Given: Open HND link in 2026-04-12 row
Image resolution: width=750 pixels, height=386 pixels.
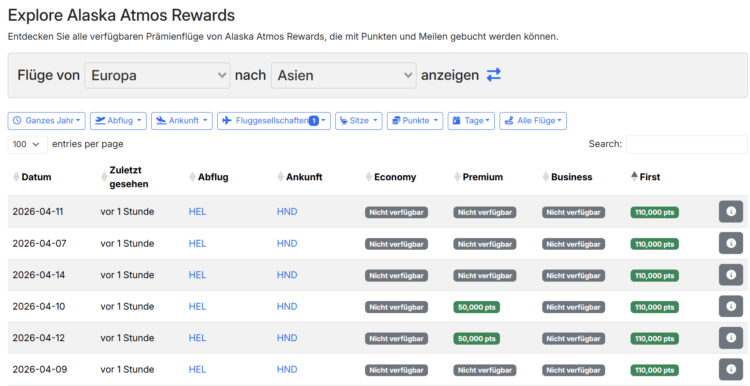Looking at the screenshot, I should point(287,338).
